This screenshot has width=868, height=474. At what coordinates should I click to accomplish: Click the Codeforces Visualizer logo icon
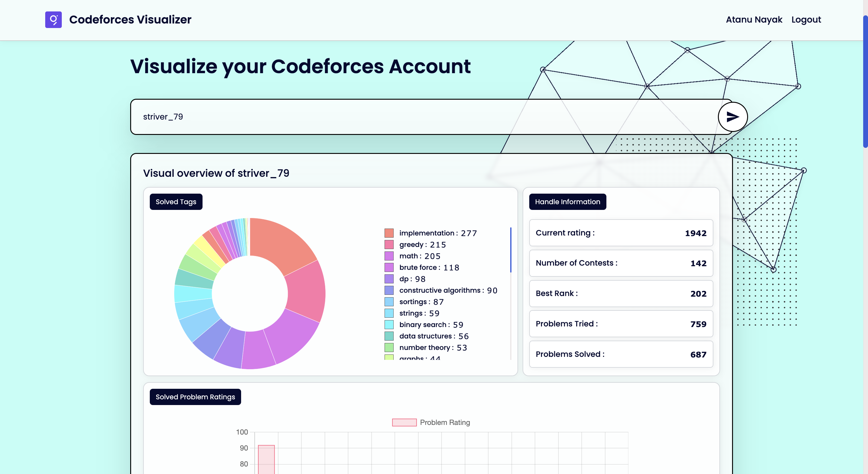point(53,20)
